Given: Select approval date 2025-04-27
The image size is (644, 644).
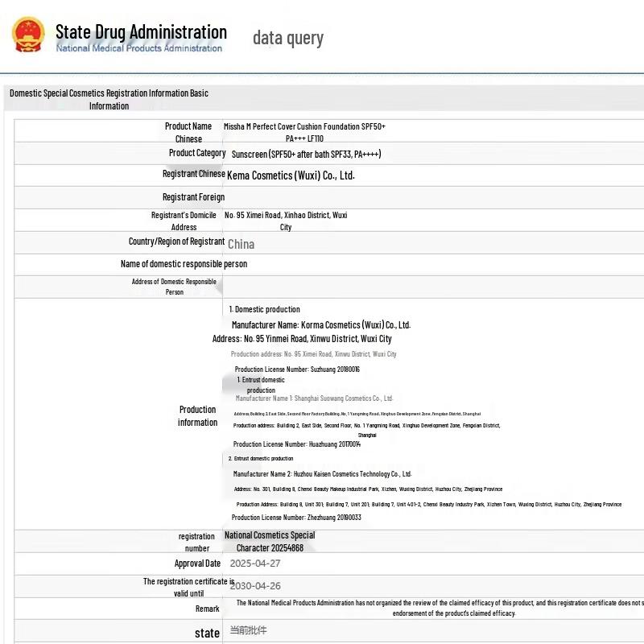Looking at the screenshot, I should point(255,563).
